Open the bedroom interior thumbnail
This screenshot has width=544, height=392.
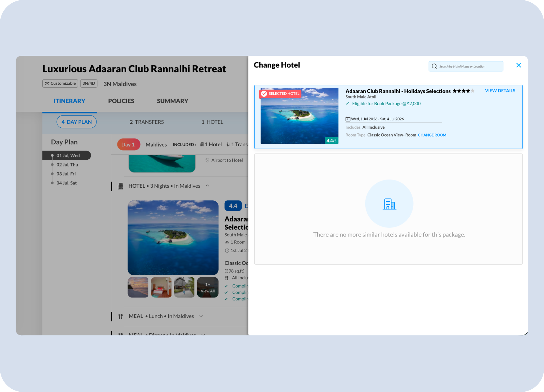(x=161, y=287)
